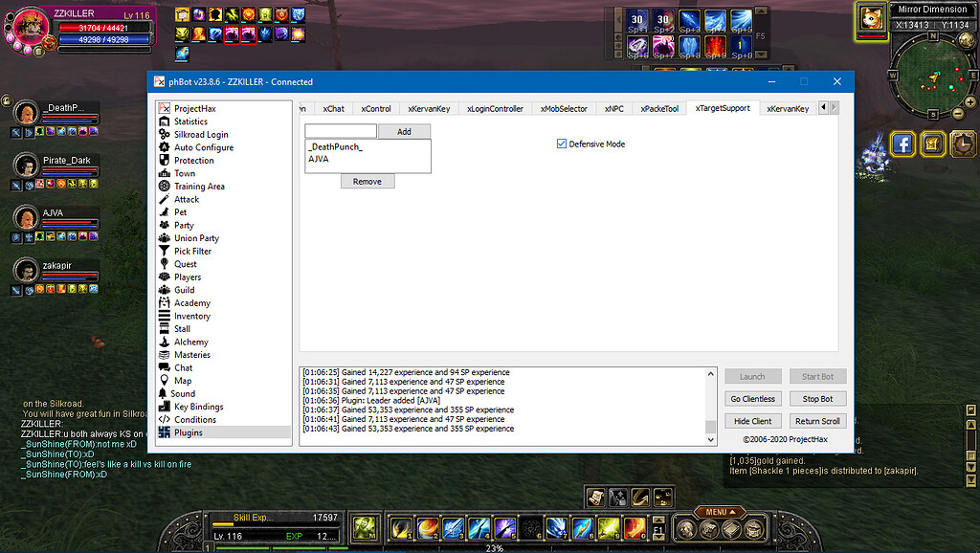Click the cat pet portrait icon
The width and height of the screenshot is (980, 553).
(872, 18)
